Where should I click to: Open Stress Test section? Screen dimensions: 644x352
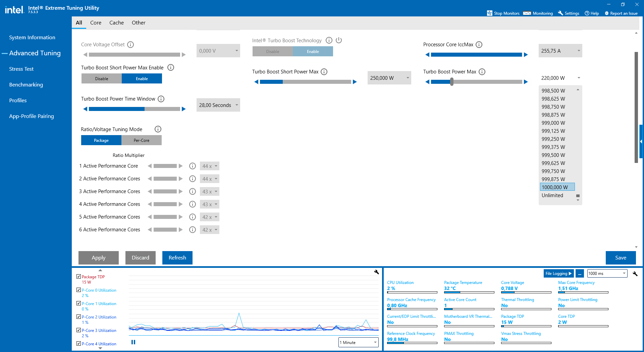tap(21, 69)
